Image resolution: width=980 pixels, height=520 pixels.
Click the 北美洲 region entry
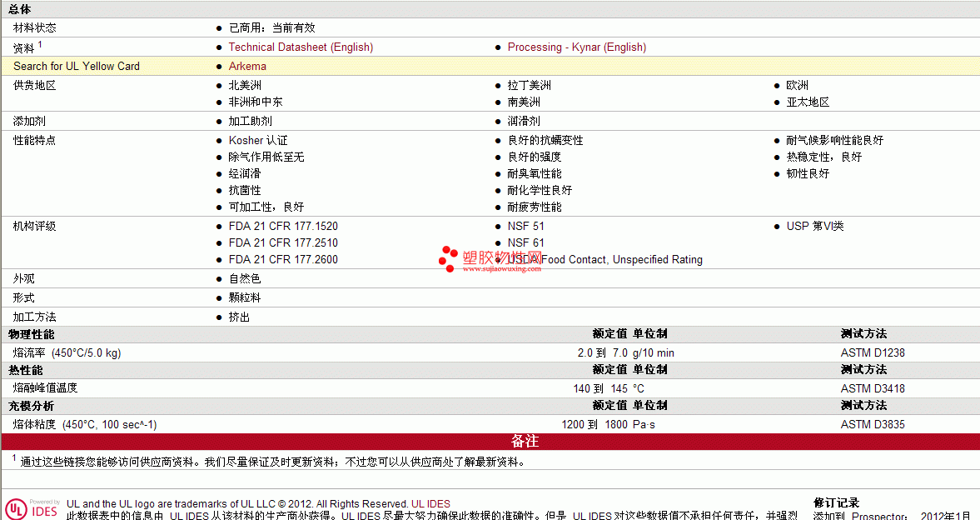click(245, 85)
